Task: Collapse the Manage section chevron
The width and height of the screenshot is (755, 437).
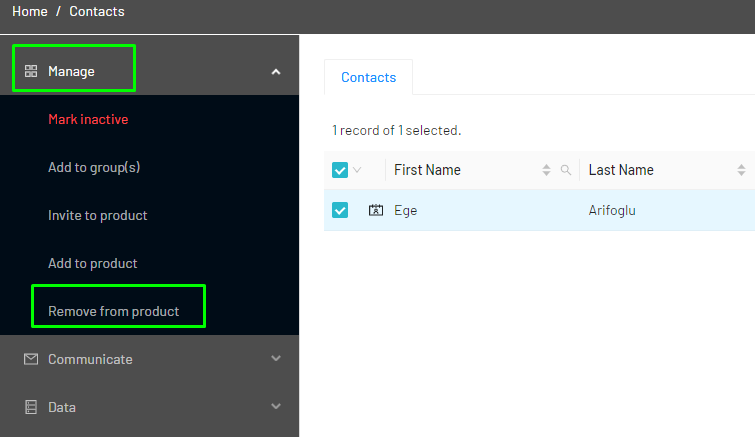Action: (276, 72)
